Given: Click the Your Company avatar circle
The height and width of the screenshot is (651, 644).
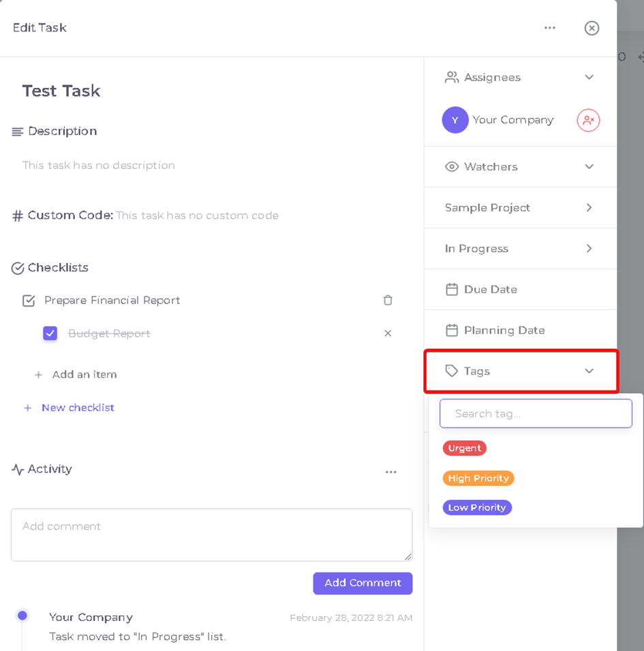Looking at the screenshot, I should click(x=455, y=120).
